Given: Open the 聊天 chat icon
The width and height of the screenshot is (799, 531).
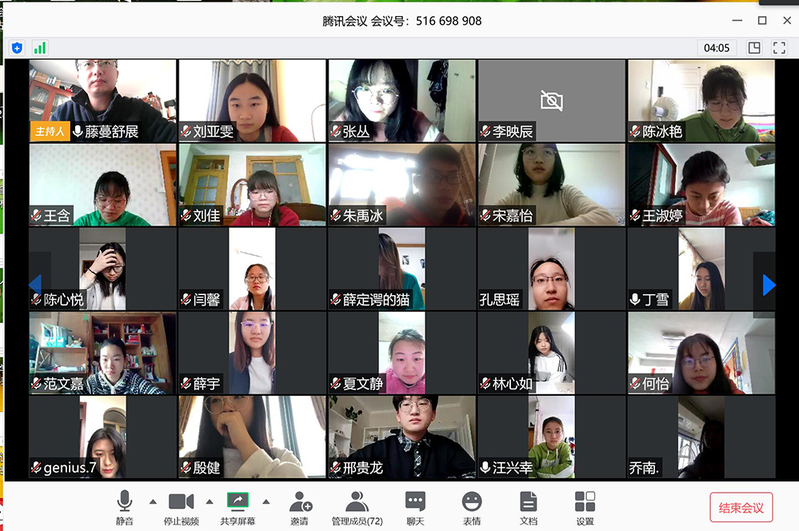Looking at the screenshot, I should [x=415, y=508].
